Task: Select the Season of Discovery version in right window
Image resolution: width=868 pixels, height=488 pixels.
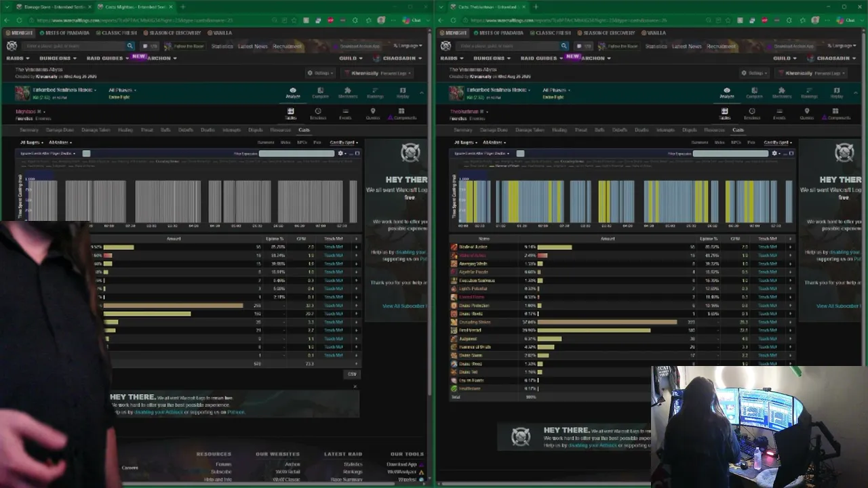Action: click(x=608, y=33)
